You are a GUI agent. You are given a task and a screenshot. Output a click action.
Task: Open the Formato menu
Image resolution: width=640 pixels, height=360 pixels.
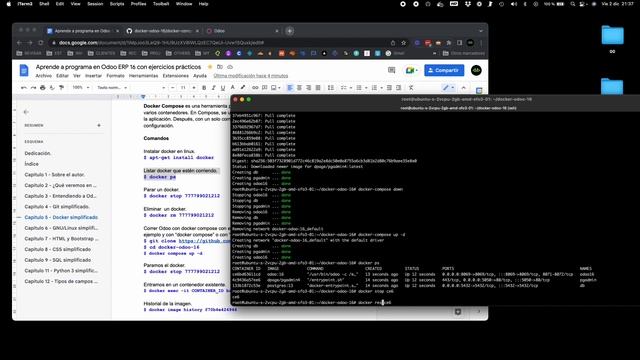pos(116,76)
